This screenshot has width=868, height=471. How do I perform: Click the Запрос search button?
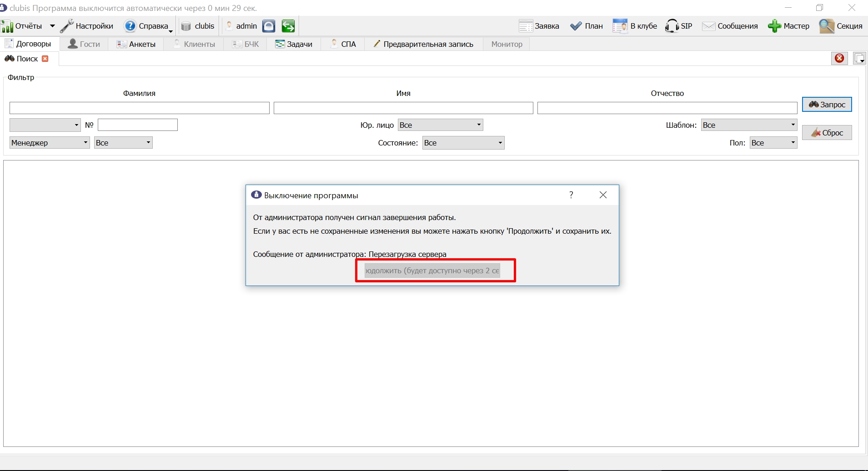(827, 105)
